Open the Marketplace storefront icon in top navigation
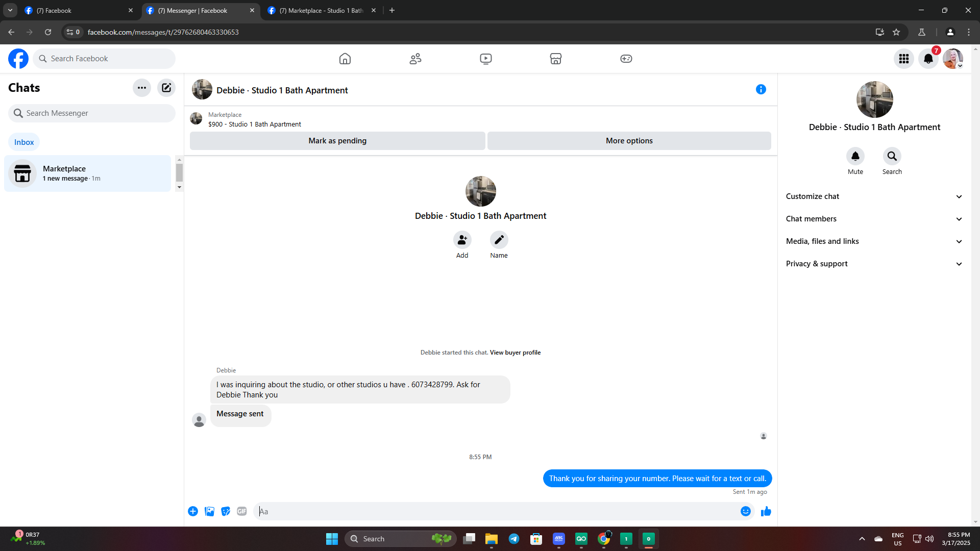 click(556, 59)
